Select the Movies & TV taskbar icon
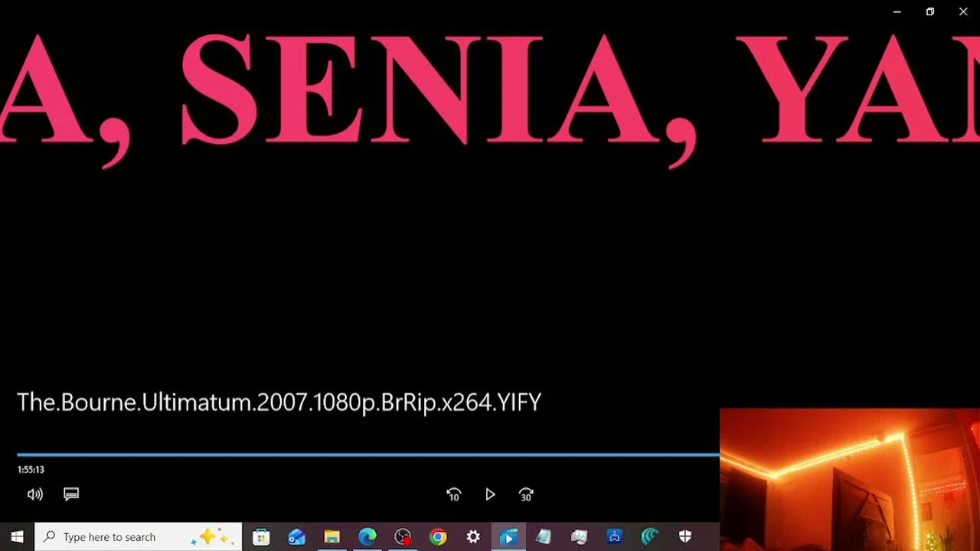The image size is (980, 551). point(508,536)
